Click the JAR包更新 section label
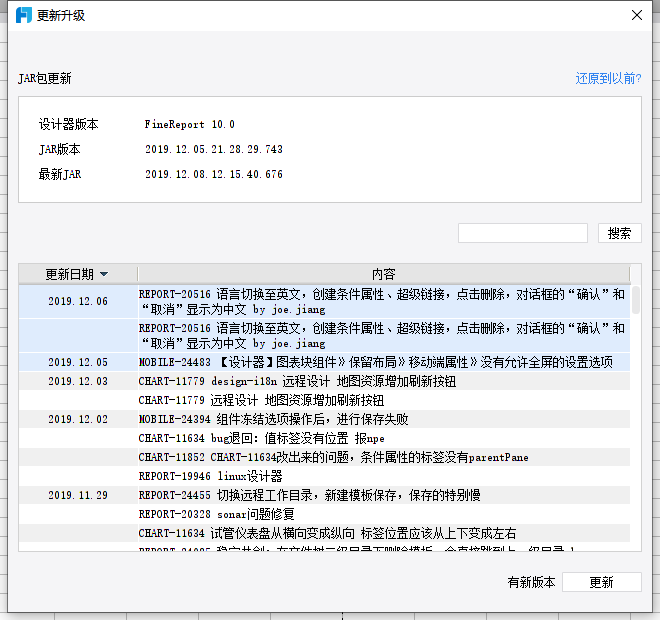This screenshot has width=660, height=620. (45, 78)
